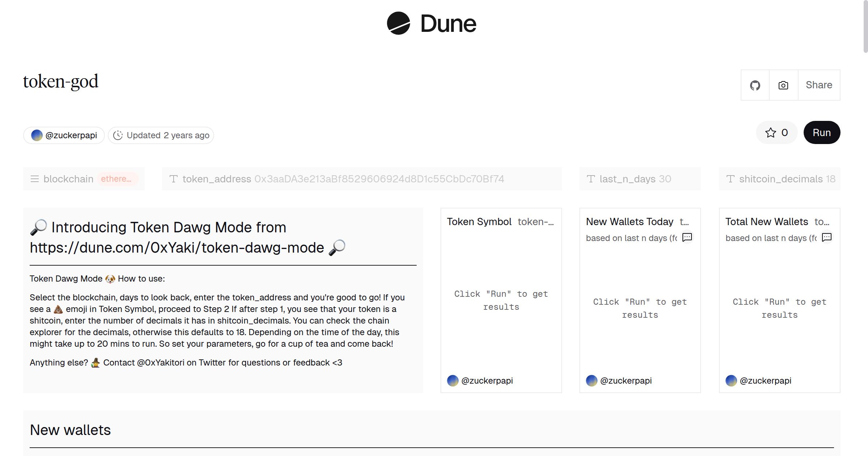868x456 pixels.
Task: Open the @zuckerpapi author chip
Action: (64, 135)
